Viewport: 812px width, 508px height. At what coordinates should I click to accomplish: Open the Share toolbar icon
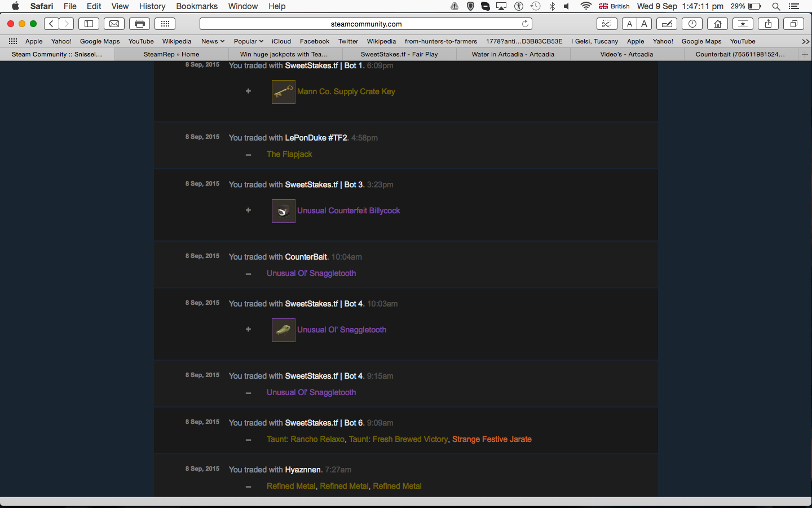point(768,24)
